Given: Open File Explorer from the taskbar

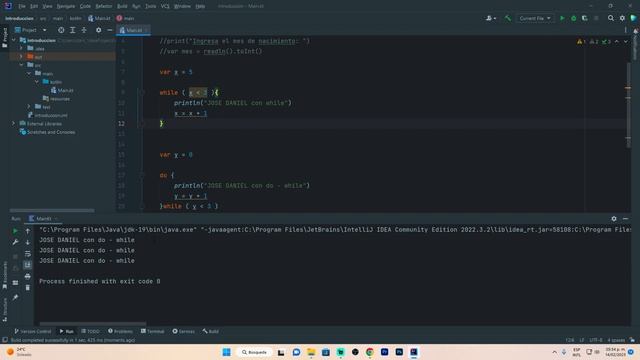Looking at the screenshot, I should [311, 352].
